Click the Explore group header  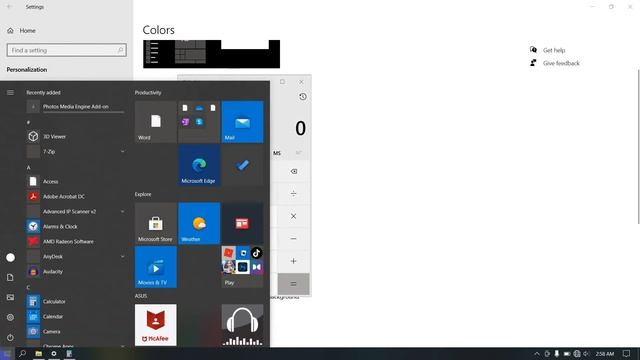point(143,194)
